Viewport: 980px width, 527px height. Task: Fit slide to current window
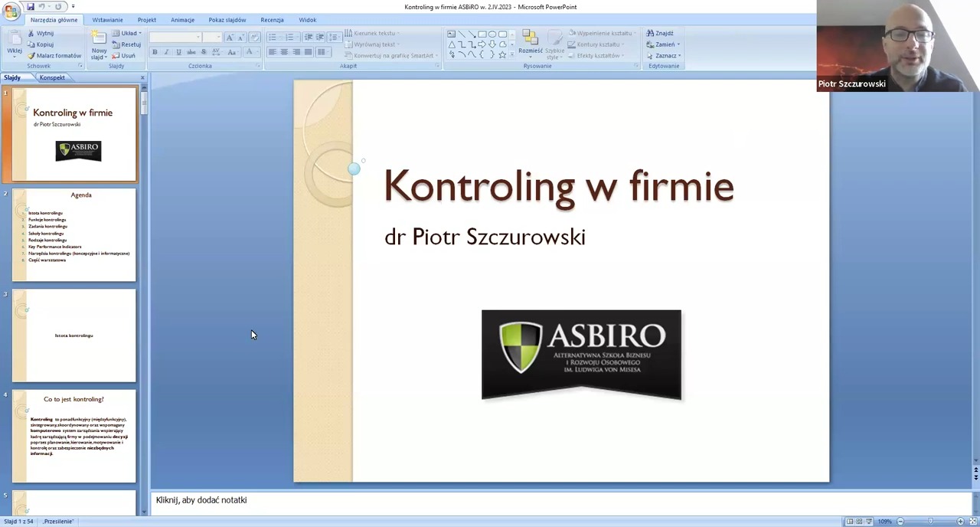tap(972, 522)
